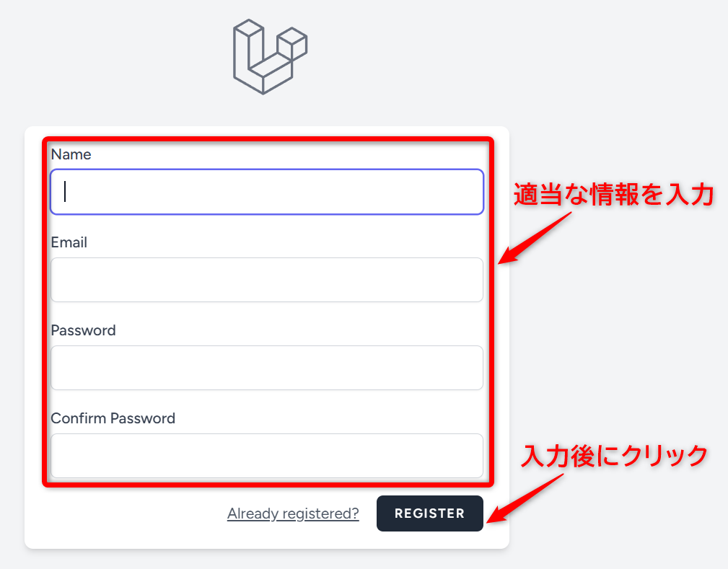Select the Password input field

(267, 368)
